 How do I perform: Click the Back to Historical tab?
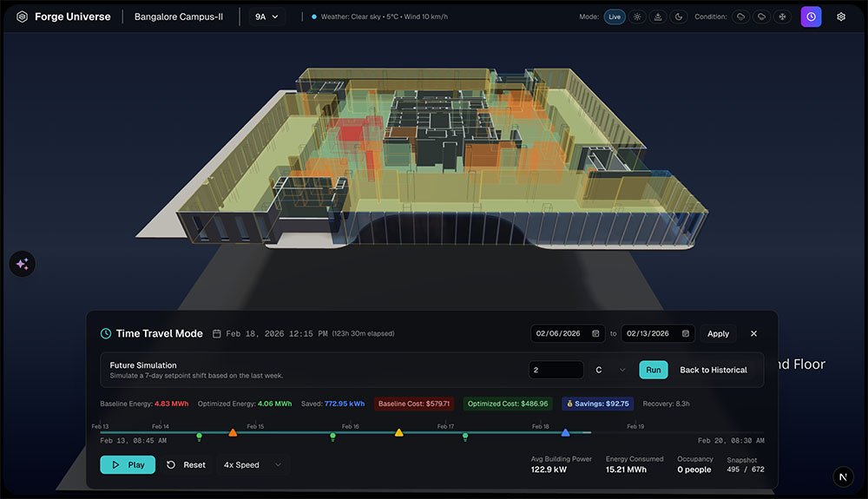pyautogui.click(x=713, y=370)
